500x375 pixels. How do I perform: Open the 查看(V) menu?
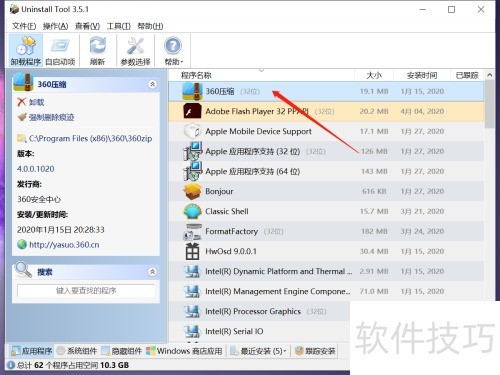click(87, 26)
